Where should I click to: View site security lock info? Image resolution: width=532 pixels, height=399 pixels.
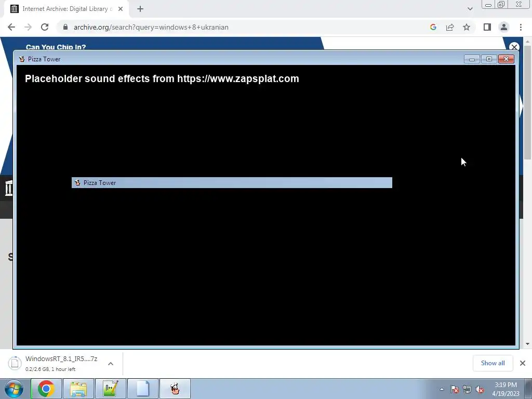tap(65, 27)
